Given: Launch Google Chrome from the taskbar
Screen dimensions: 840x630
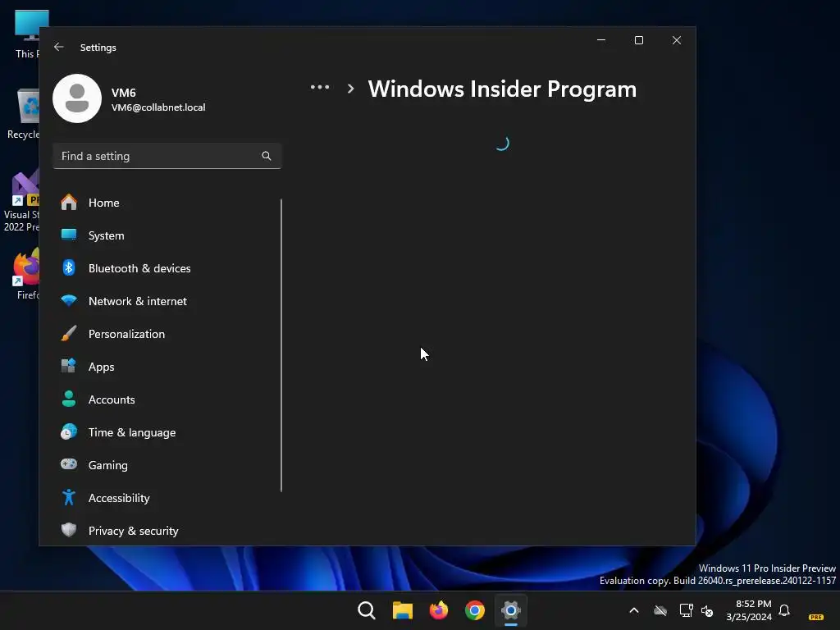Looking at the screenshot, I should tap(475, 610).
